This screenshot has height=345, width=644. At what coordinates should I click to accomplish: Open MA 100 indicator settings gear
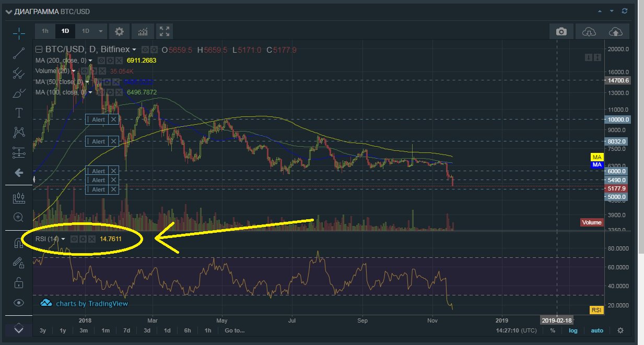pyautogui.click(x=110, y=92)
